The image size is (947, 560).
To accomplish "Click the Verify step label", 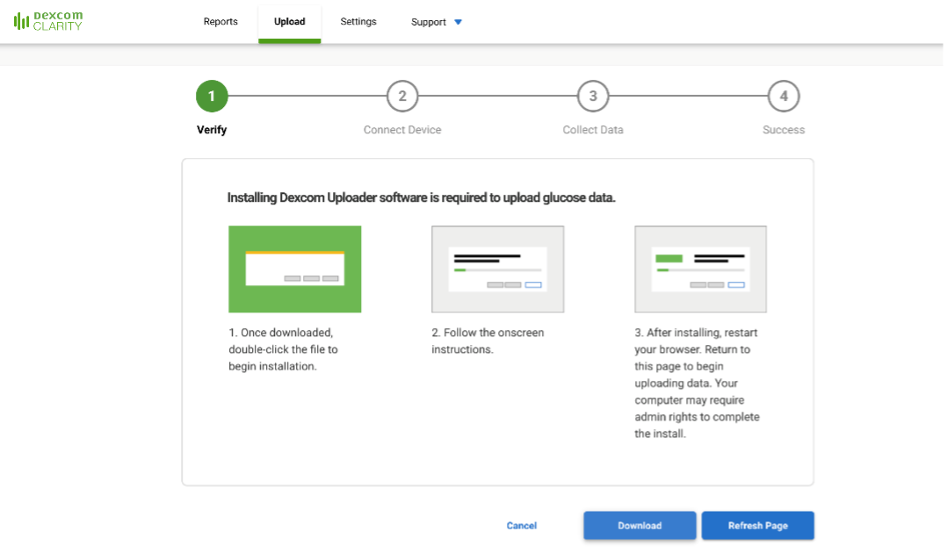I will [212, 130].
